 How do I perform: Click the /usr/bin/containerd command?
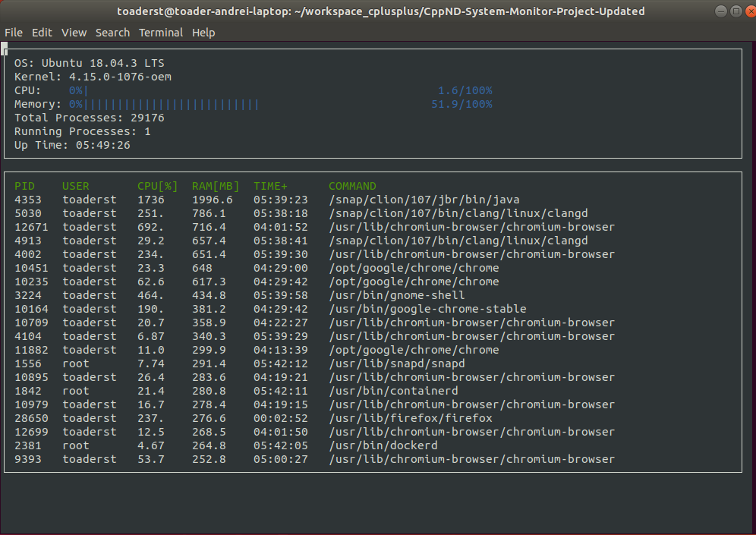[x=393, y=391]
